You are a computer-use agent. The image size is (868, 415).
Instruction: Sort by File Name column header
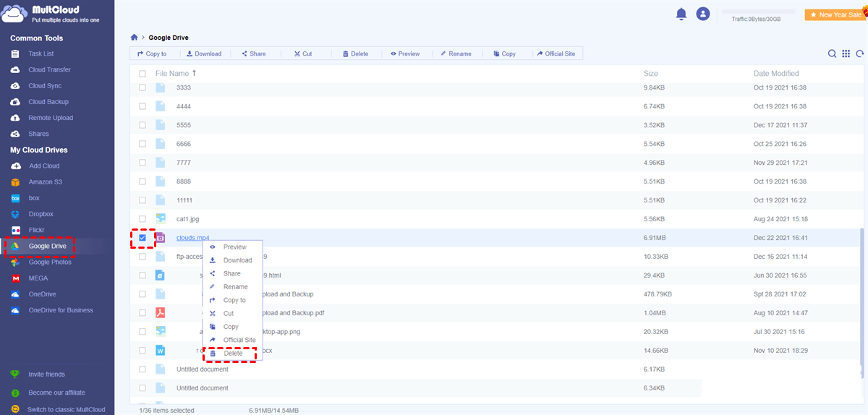point(172,74)
